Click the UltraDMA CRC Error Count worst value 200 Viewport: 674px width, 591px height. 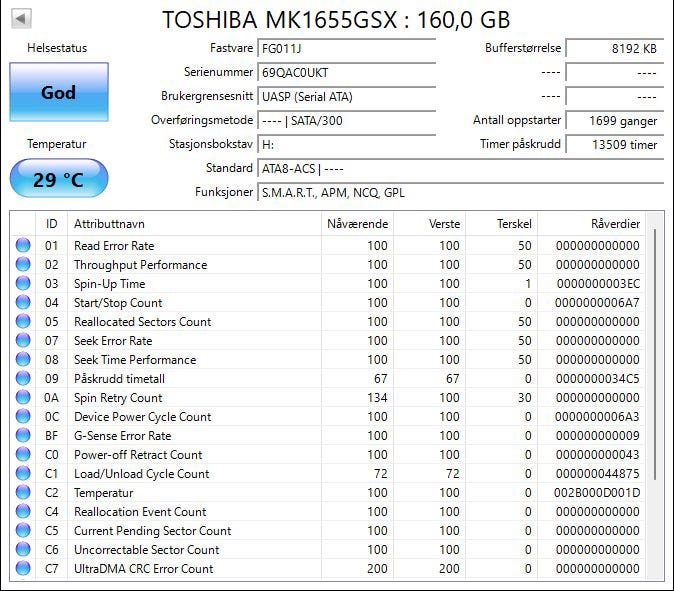click(449, 569)
